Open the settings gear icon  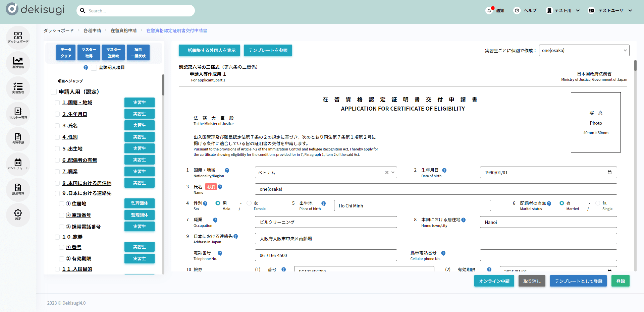pos(18,214)
